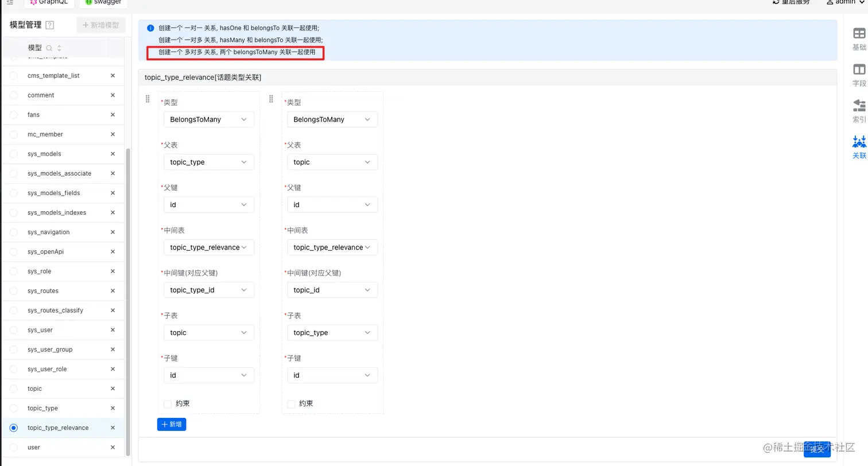Image resolution: width=868 pixels, height=466 pixels.
Task: Select the sys_user radio button
Action: point(14,330)
